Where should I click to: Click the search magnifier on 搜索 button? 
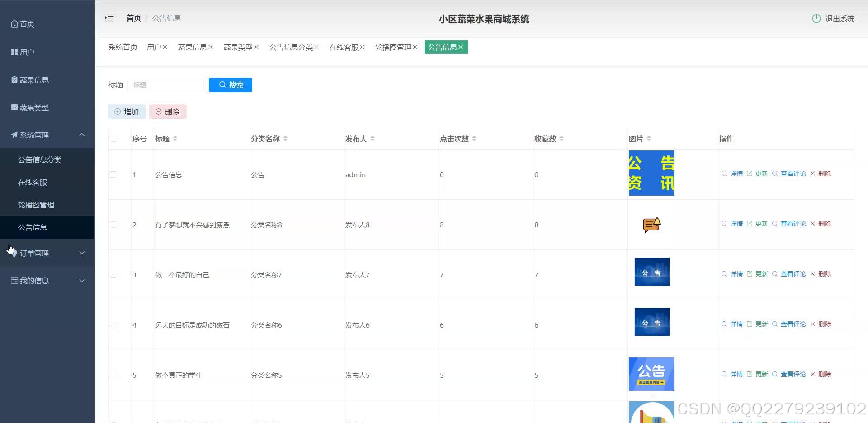coord(222,85)
